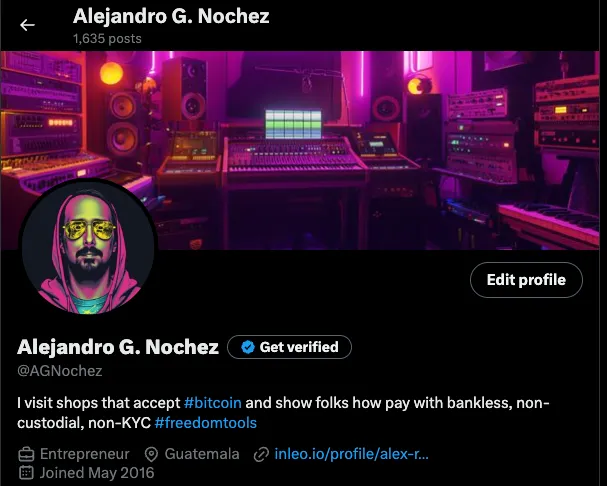This screenshot has width=607, height=486.
Task: Click the 1,635 posts count text
Action: coord(107,39)
